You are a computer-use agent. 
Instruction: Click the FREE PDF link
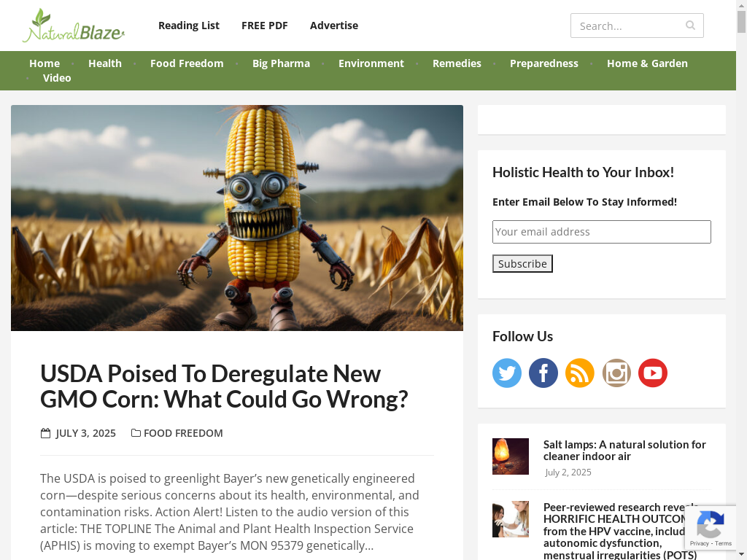point(264,26)
